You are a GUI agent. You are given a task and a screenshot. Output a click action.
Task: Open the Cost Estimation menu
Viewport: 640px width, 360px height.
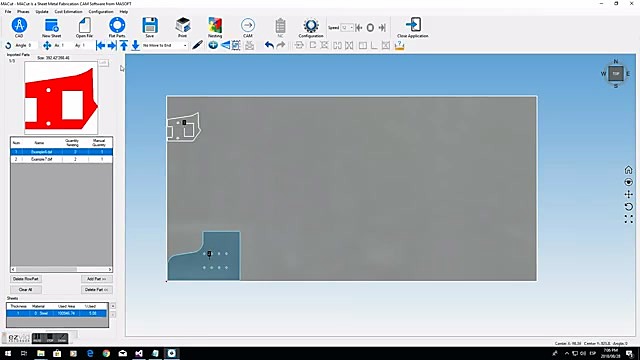pyautogui.click(x=68, y=12)
